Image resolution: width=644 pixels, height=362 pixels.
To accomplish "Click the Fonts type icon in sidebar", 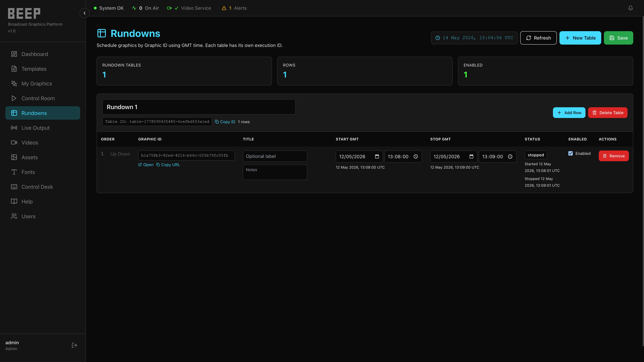I will (x=14, y=172).
